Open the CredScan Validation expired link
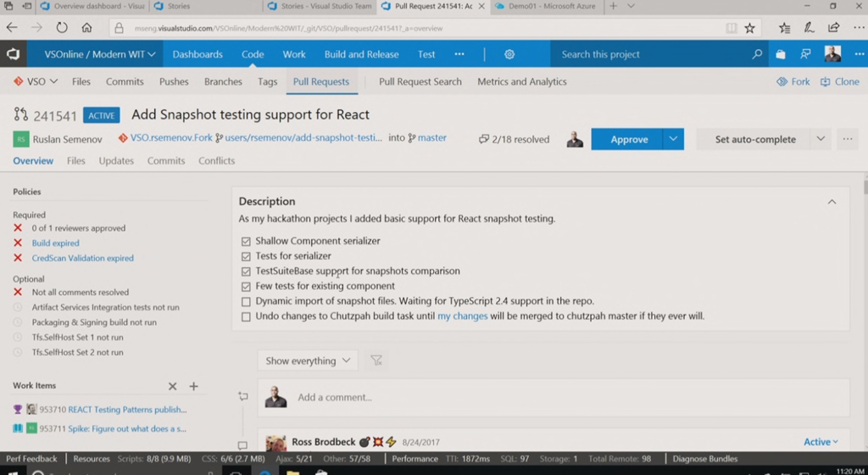 click(82, 258)
